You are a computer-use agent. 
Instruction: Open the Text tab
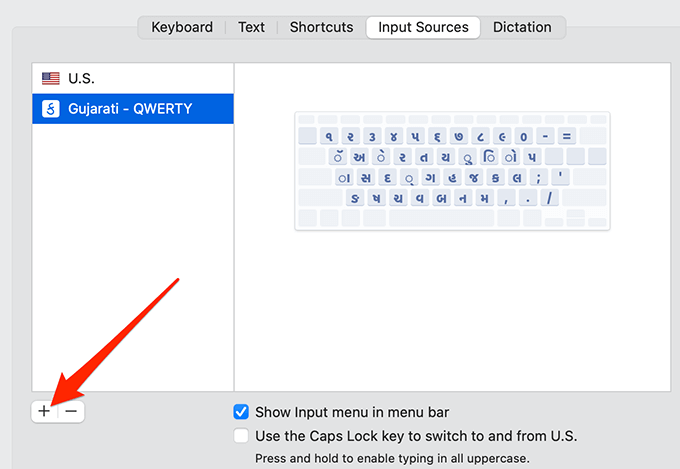(x=251, y=27)
